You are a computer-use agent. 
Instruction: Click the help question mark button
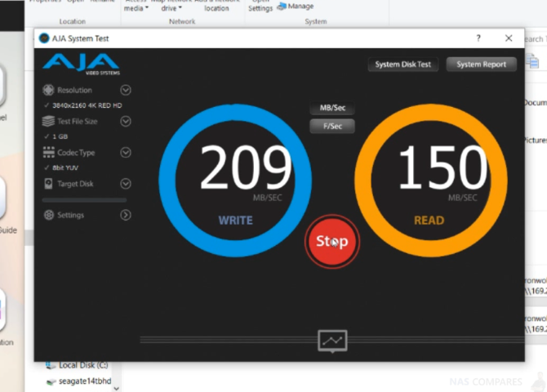(x=478, y=38)
